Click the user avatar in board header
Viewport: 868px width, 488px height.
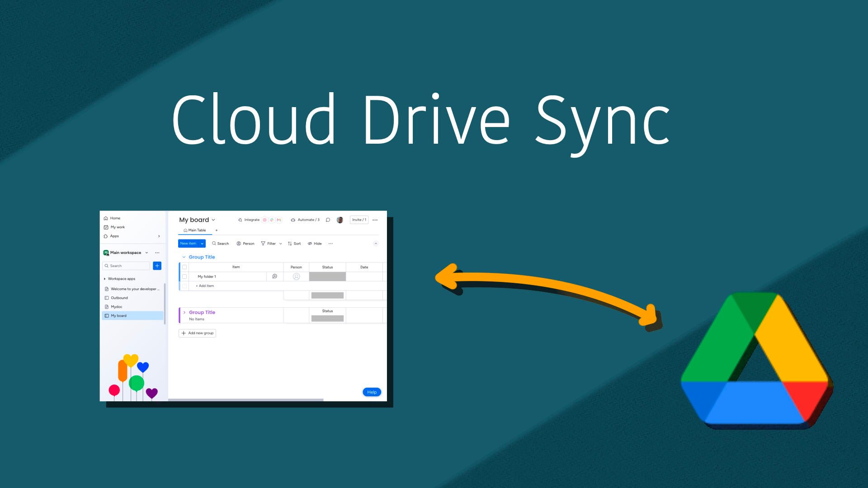click(x=340, y=220)
